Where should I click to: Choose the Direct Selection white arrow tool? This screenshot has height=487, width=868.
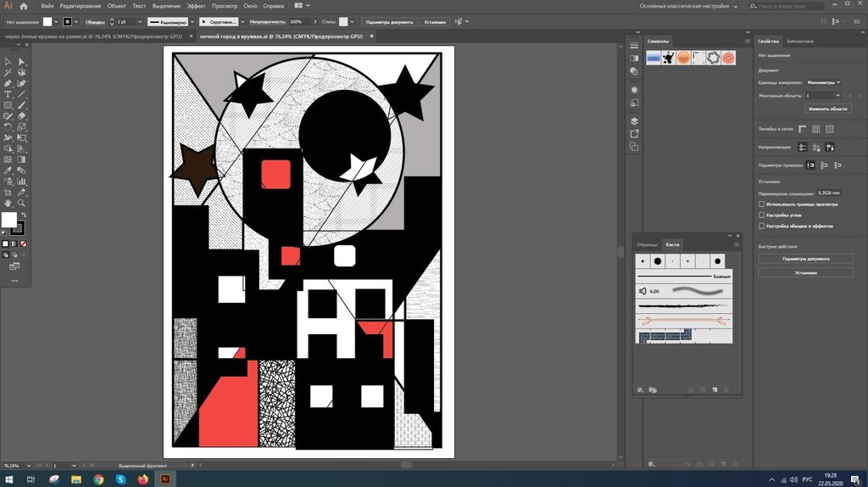coord(21,62)
